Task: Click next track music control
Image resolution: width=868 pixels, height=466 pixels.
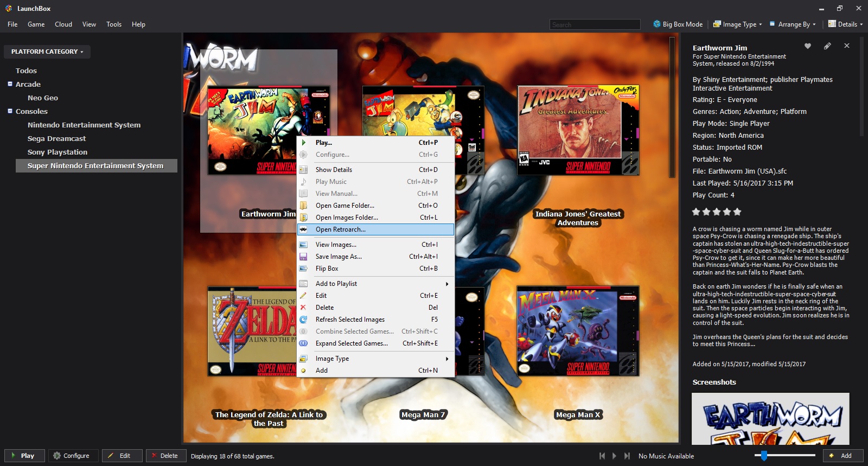Action: (x=627, y=456)
